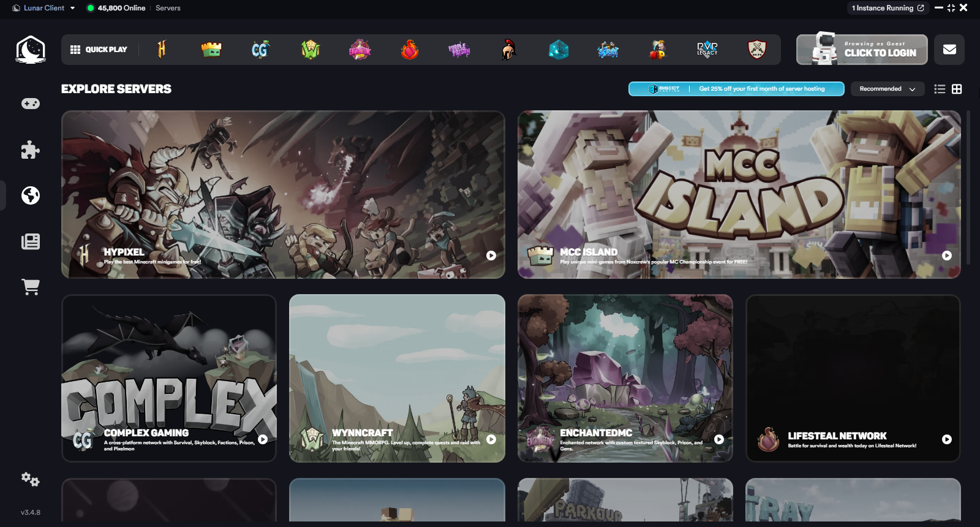The image size is (980, 527).
Task: Click the 45,800 Online status text
Action: coord(121,8)
